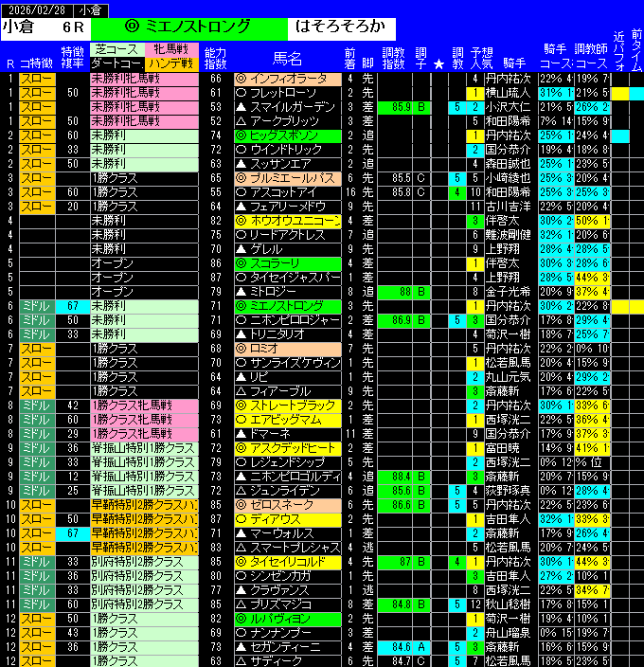Select horse タイセイリコルド

[288, 562]
